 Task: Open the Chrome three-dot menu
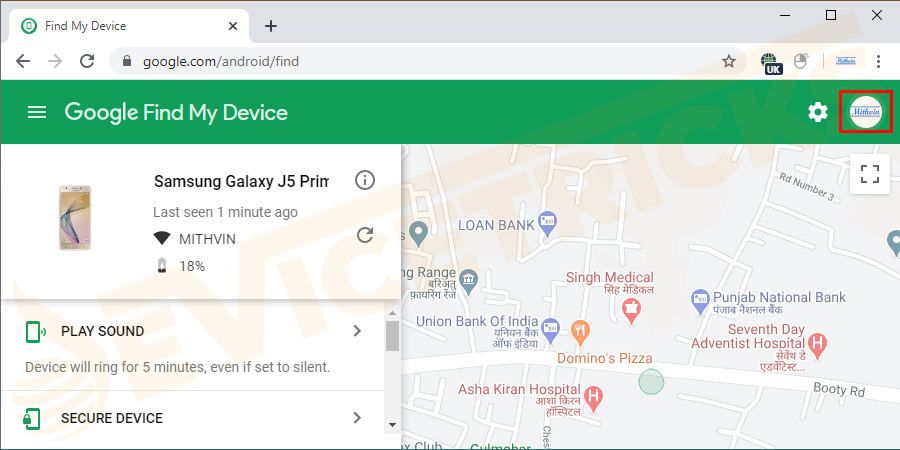878,61
